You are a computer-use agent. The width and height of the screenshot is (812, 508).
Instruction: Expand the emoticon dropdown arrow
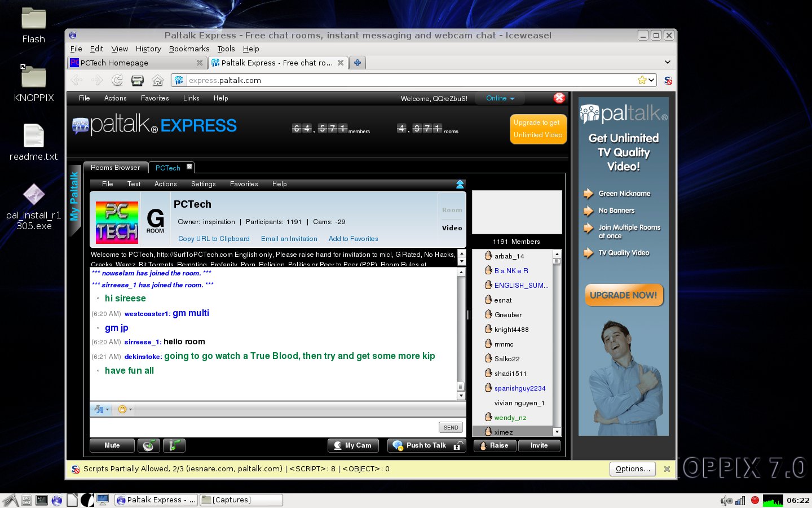[x=131, y=410]
